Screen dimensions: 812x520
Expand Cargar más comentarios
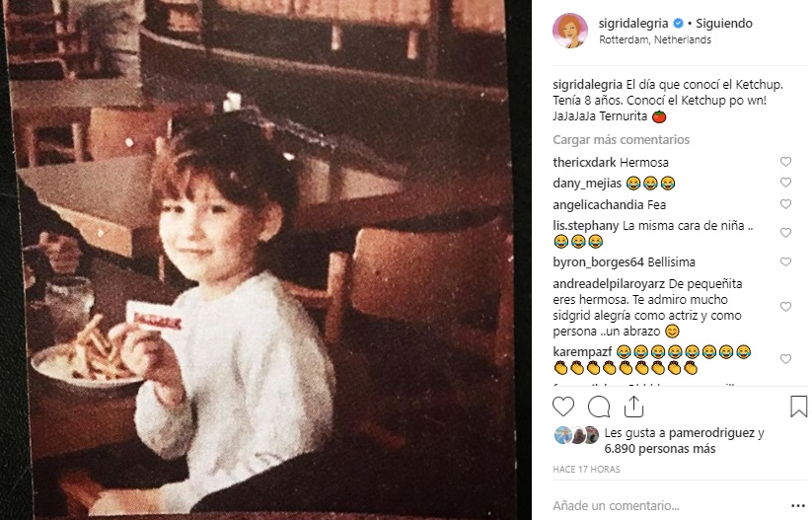point(621,140)
